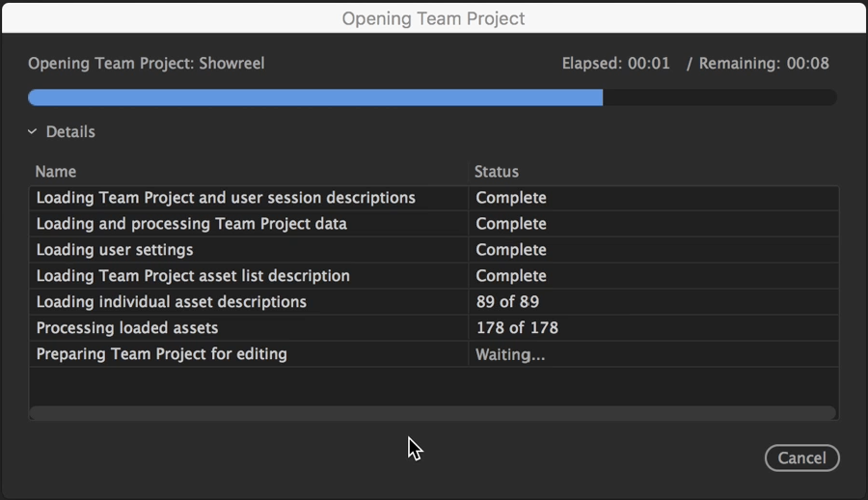
Task: Select Loading Team Project asset list description row
Action: click(x=434, y=276)
